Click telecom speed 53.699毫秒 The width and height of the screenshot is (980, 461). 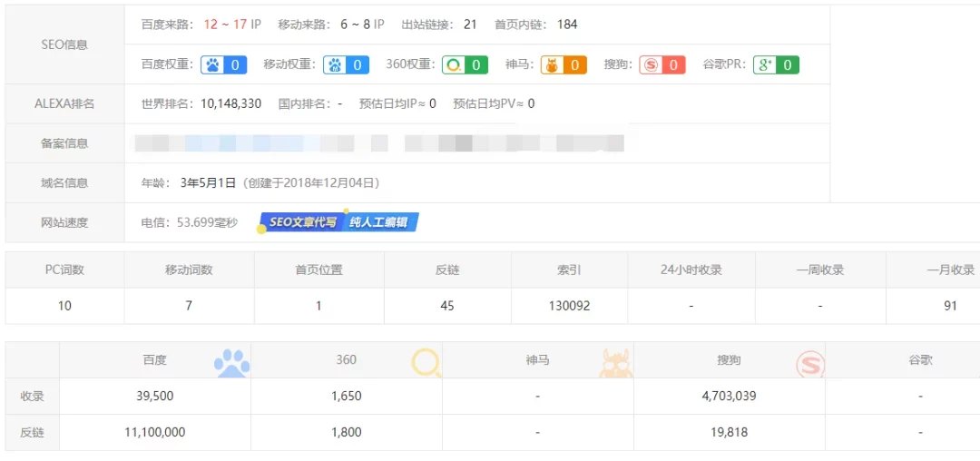[208, 222]
